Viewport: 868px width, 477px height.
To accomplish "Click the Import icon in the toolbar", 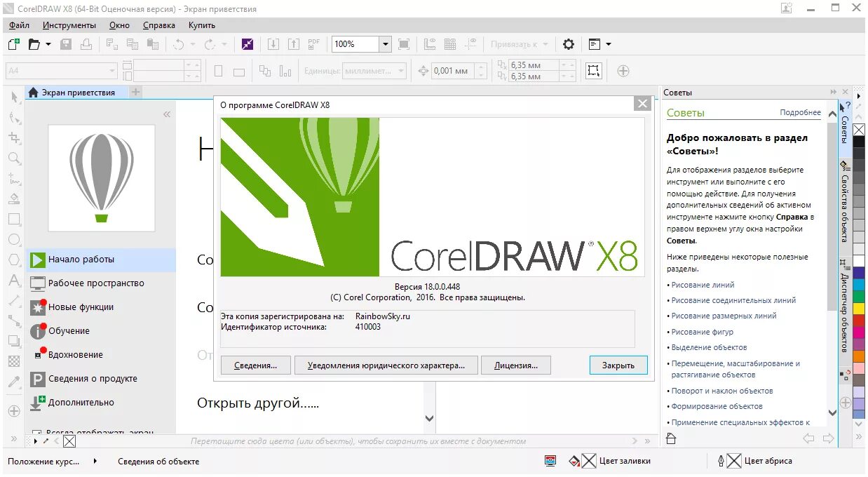I will pos(273,44).
